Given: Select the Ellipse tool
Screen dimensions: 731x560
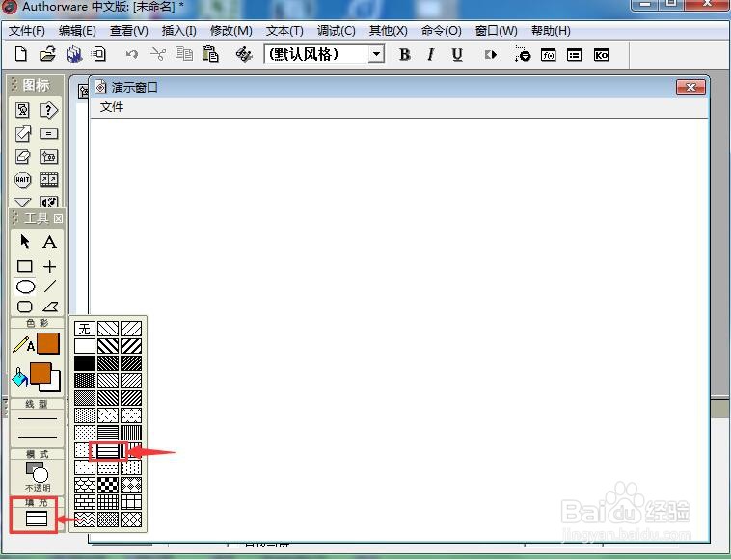Looking at the screenshot, I should coord(25,286).
